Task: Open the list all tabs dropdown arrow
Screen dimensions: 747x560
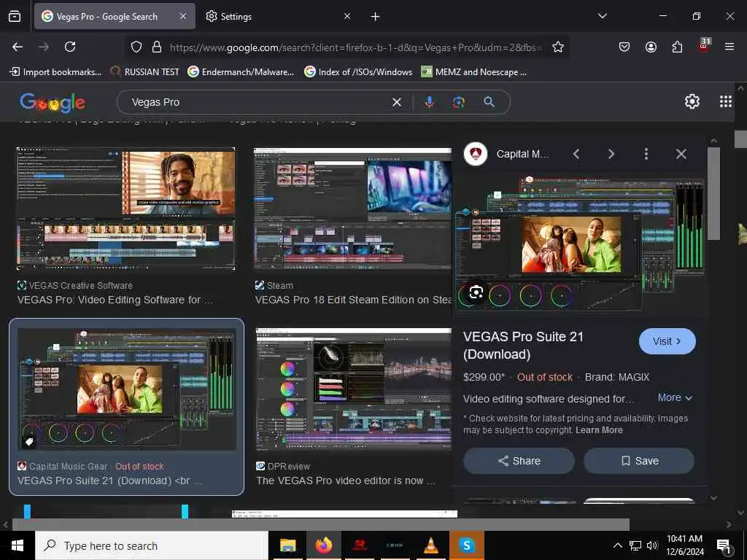Action: 602,16
